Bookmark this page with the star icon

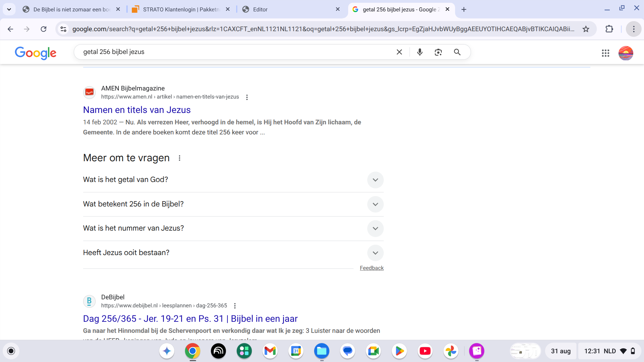coord(586,29)
